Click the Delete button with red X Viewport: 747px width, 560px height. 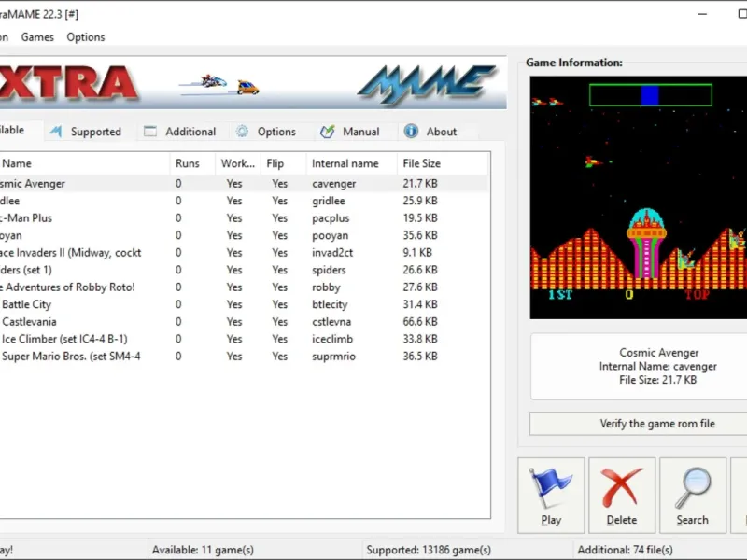click(x=622, y=496)
